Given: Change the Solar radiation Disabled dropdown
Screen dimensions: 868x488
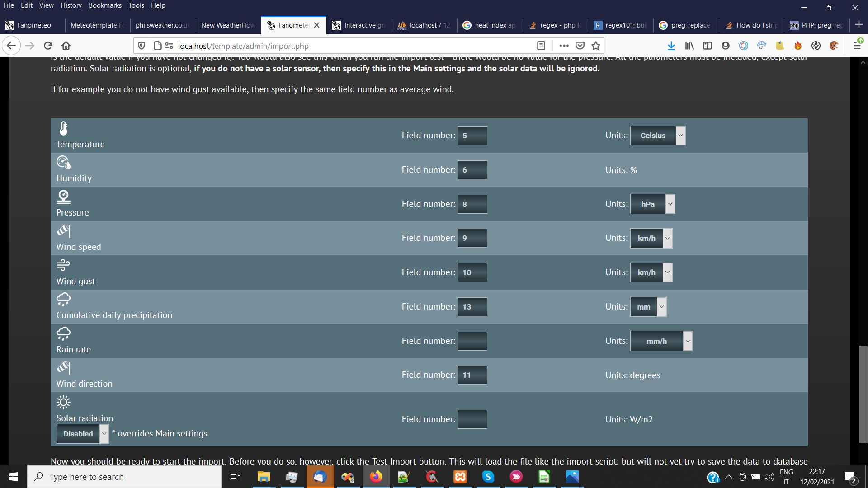Looking at the screenshot, I should pos(82,434).
